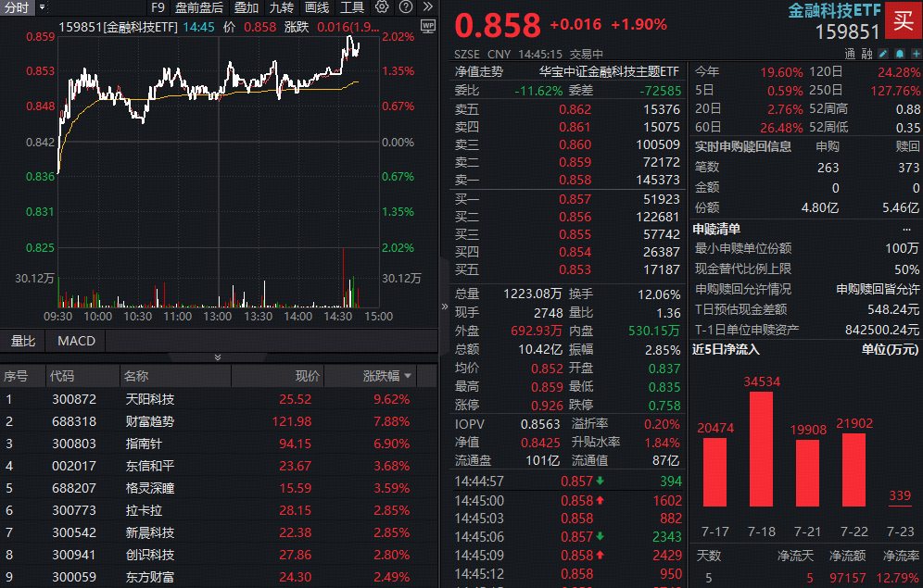The width and height of the screenshot is (923, 588).
Task: Expand the toolbar with the >> chevron
Action: (x=428, y=7)
